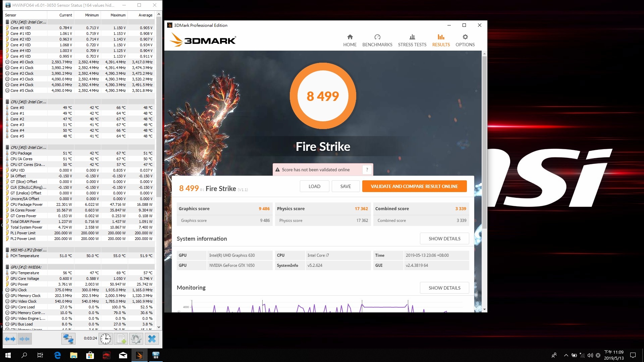The height and width of the screenshot is (362, 644).
Task: Open the Mail app from the taskbar
Action: tap(123, 355)
